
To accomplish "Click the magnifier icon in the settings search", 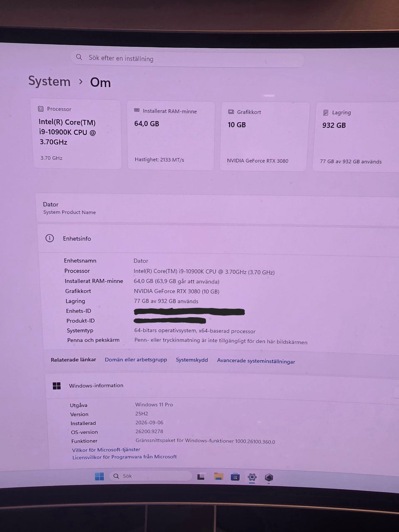I will pos(79,57).
